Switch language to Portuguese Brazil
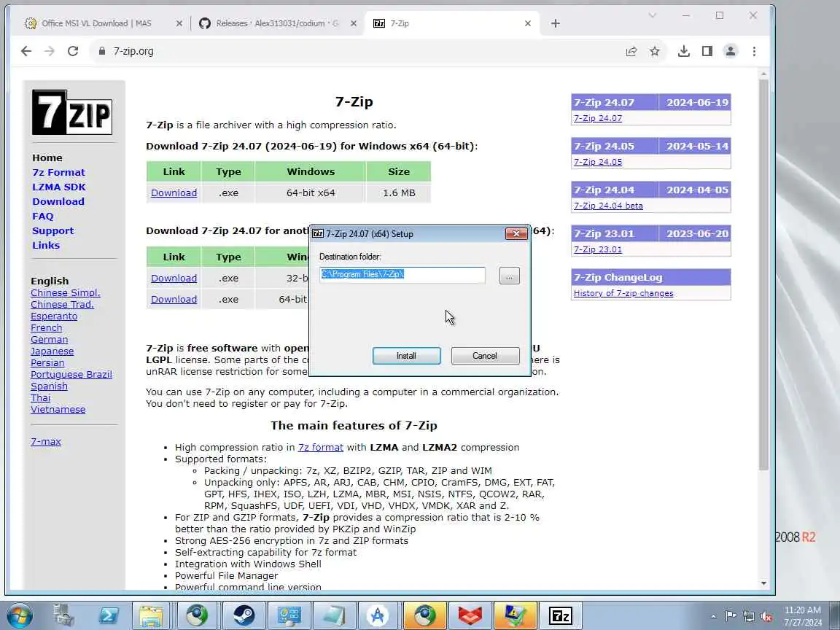This screenshot has height=630, width=840. coord(71,375)
